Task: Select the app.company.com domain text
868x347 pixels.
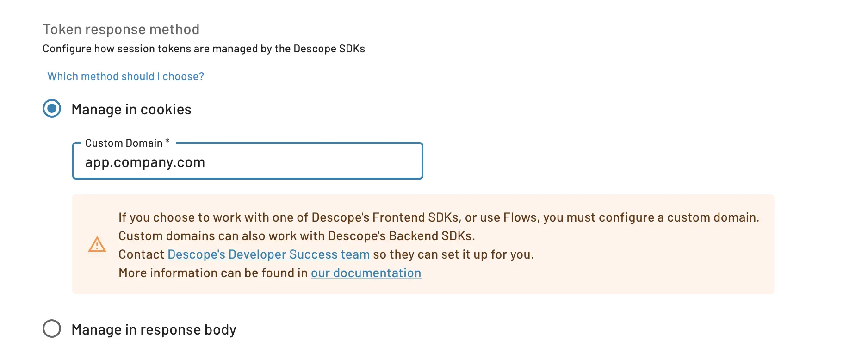Action: click(145, 162)
